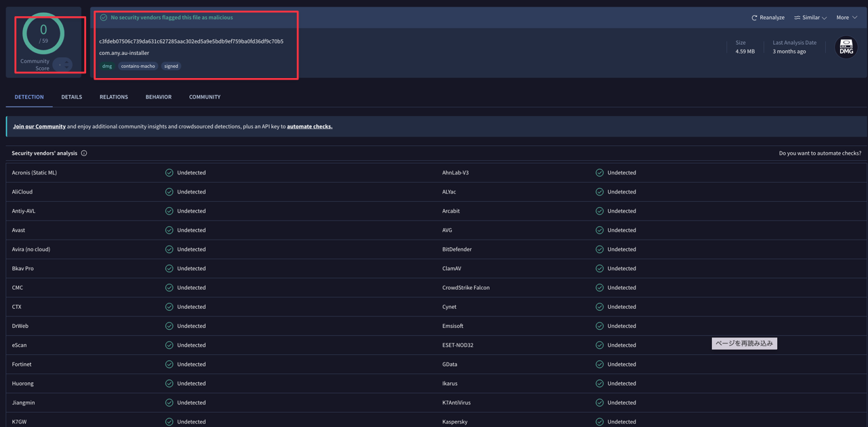Follow the Join our Community link
868x427 pixels.
click(39, 126)
